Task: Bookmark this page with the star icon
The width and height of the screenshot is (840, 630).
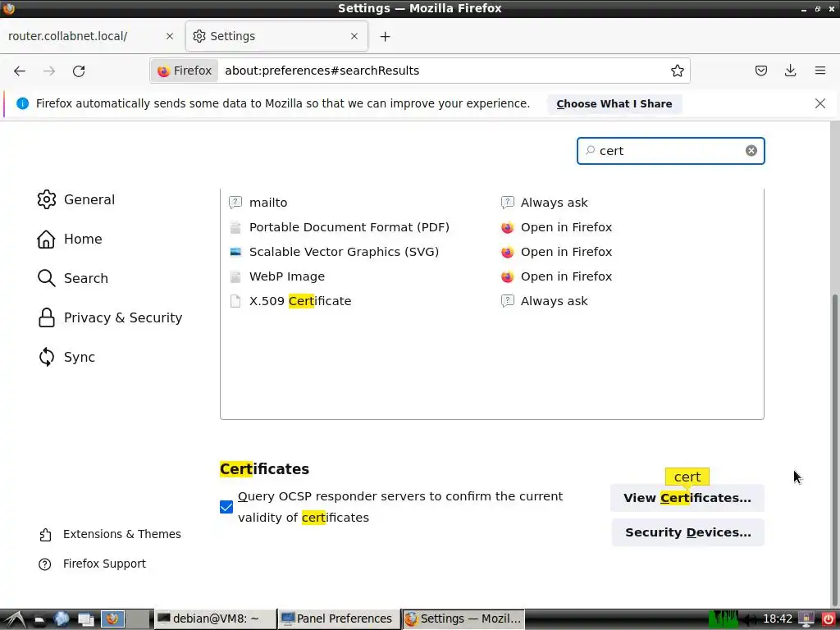Action: [677, 71]
